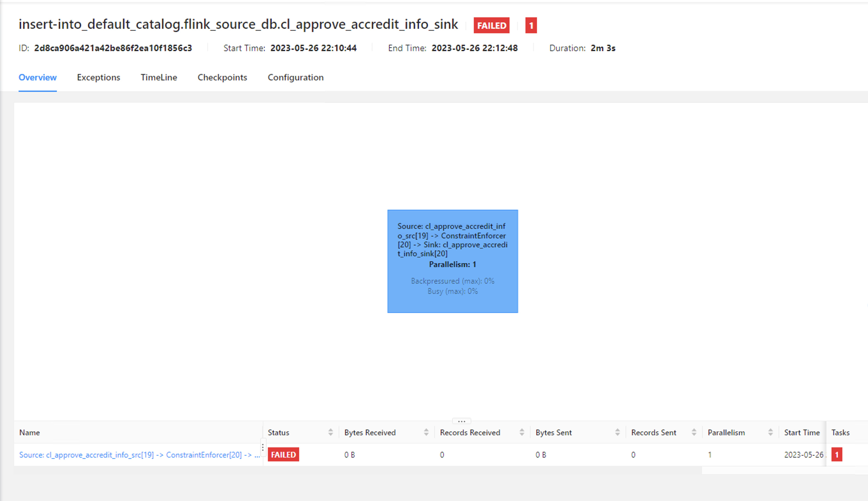868x501 pixels.
Task: Sort the table by Status column
Action: coord(330,432)
